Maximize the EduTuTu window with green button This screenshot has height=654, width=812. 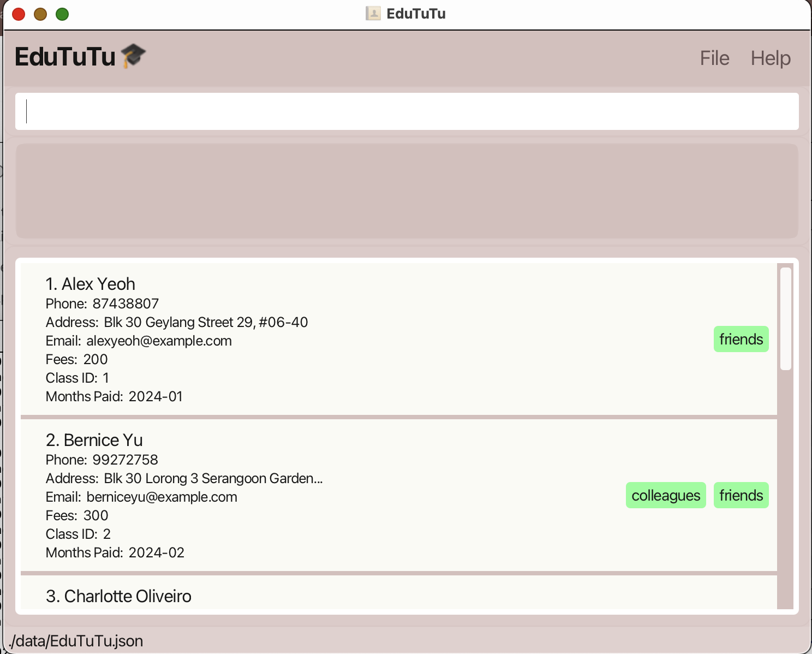click(x=62, y=14)
